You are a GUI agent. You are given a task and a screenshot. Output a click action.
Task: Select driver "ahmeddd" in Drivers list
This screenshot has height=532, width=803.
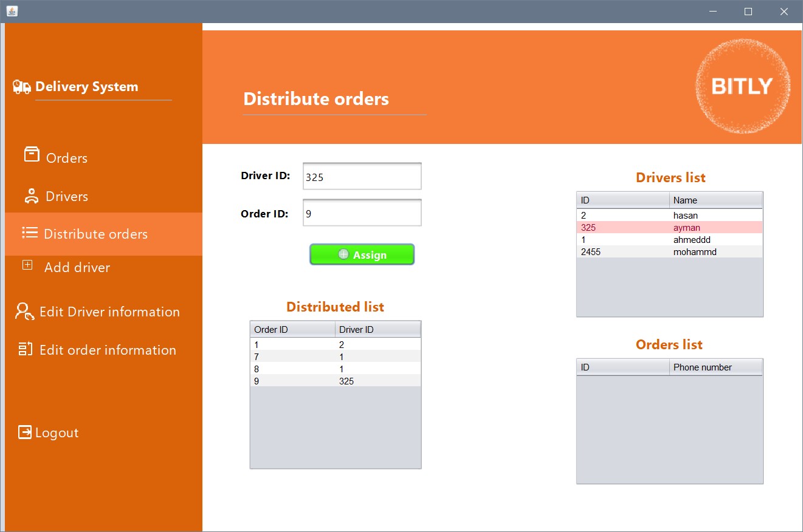670,239
